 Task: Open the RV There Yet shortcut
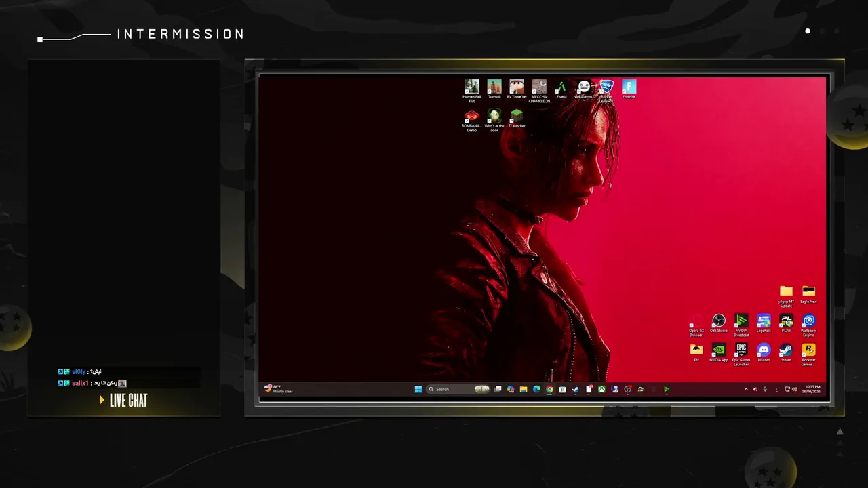[517, 89]
